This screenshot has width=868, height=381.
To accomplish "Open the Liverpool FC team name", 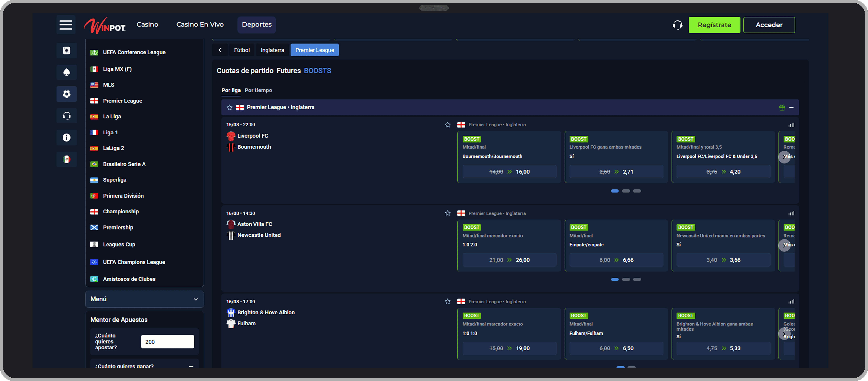I will [x=253, y=136].
